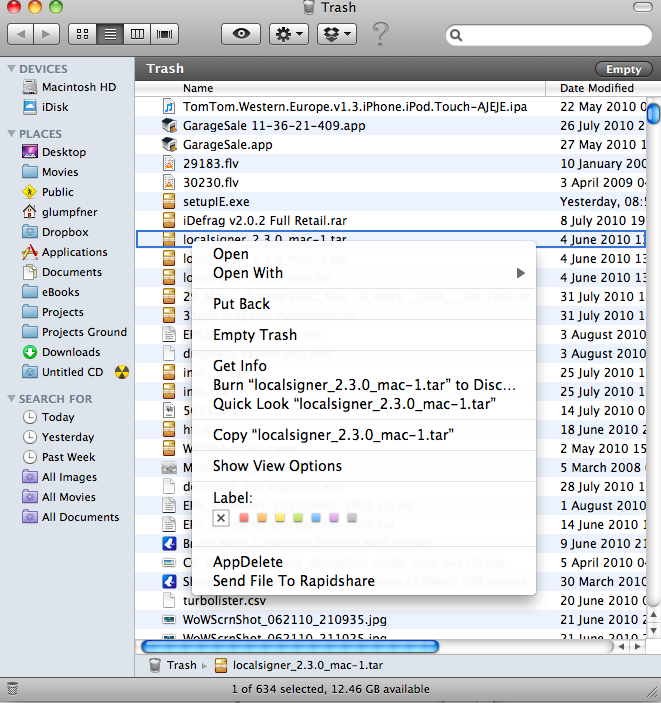Open the Dropbox toolbar menu

tap(337, 34)
